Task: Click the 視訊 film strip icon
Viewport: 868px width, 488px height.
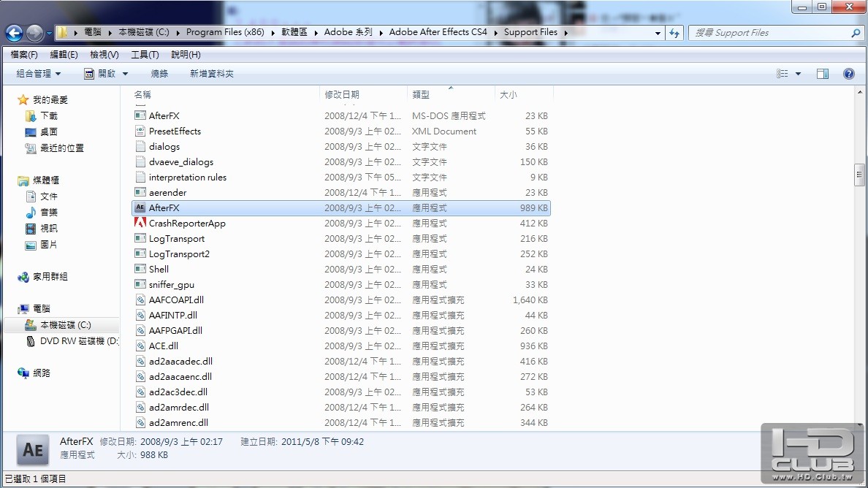Action: click(31, 228)
